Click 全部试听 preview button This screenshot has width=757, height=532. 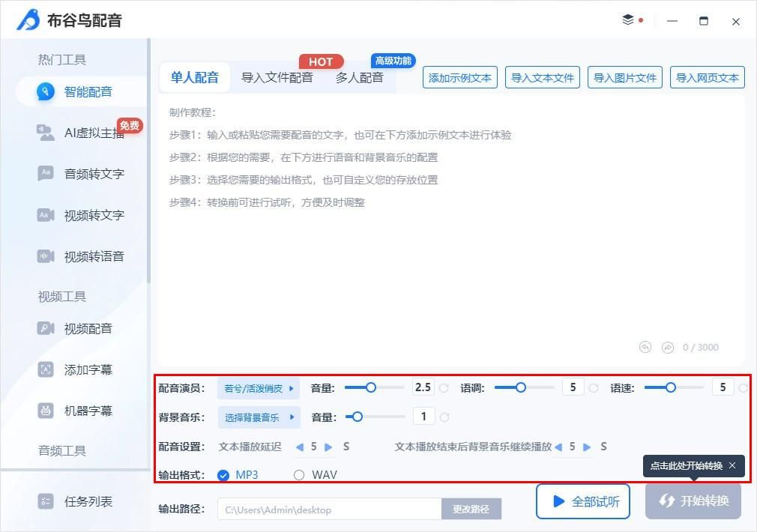point(582,501)
